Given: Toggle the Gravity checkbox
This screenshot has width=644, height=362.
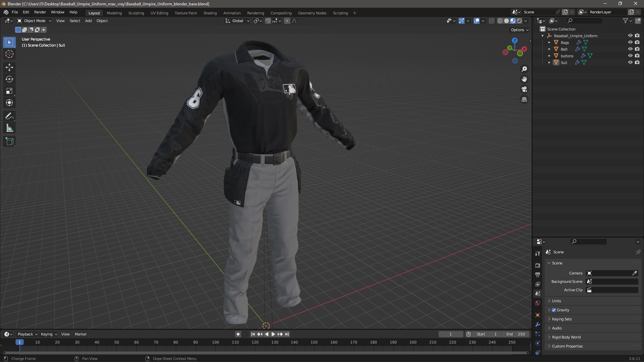Looking at the screenshot, I should (x=554, y=310).
